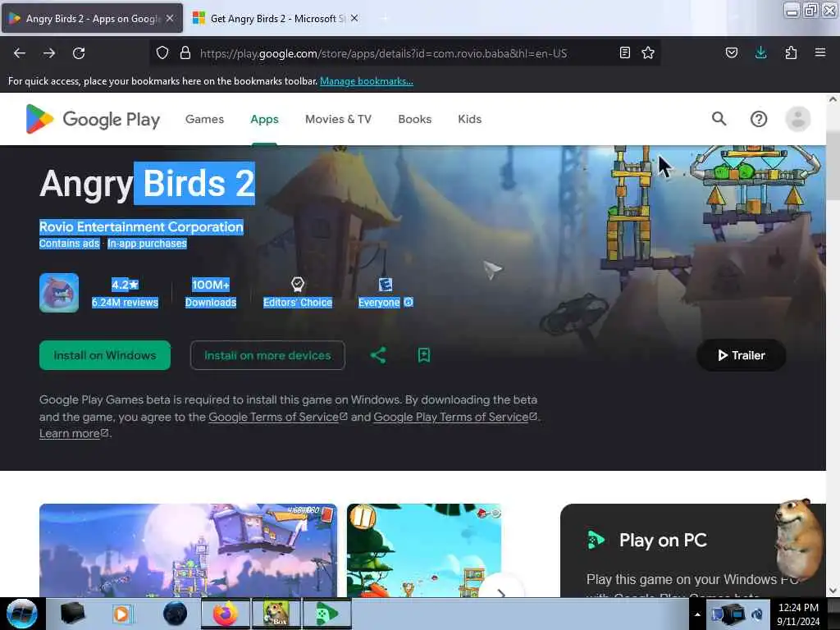This screenshot has width=840, height=630.
Task: Show hidden system tray icons
Action: coord(697,614)
